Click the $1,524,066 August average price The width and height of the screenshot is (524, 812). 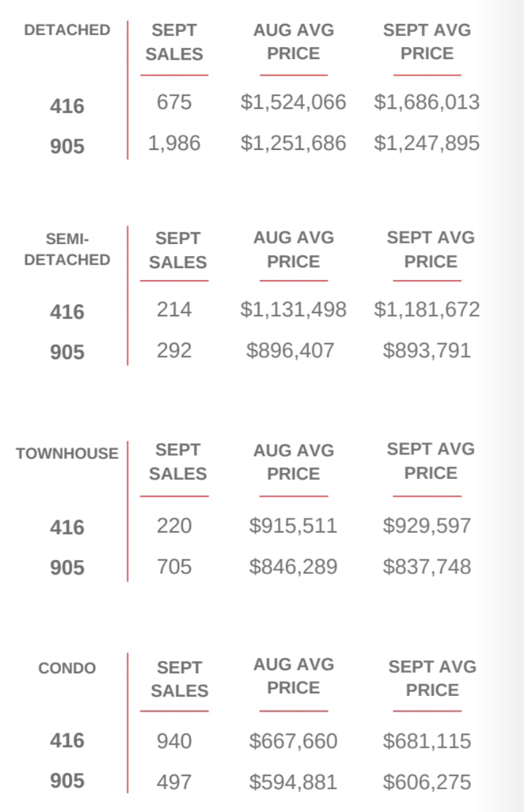click(x=293, y=102)
